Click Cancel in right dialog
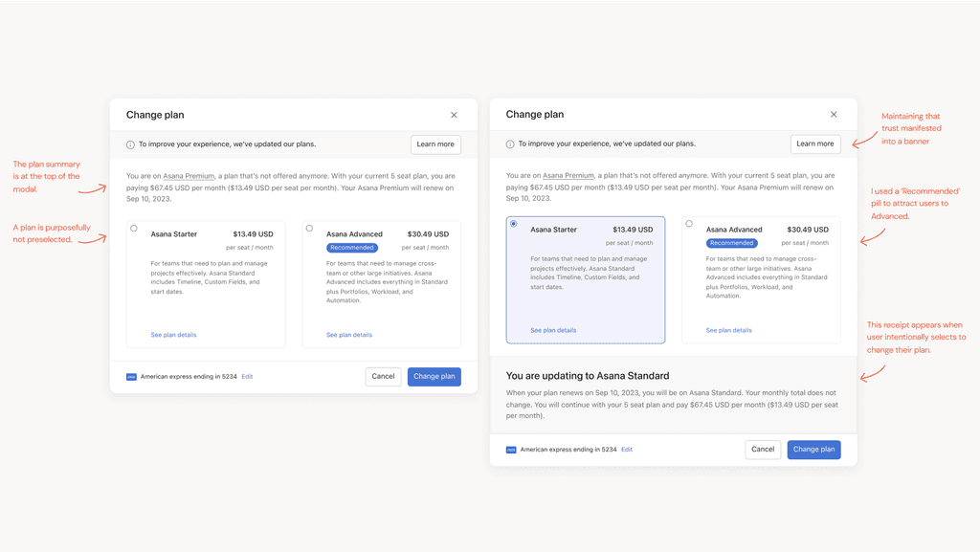Viewport: 980px width, 552px height. 763,450
